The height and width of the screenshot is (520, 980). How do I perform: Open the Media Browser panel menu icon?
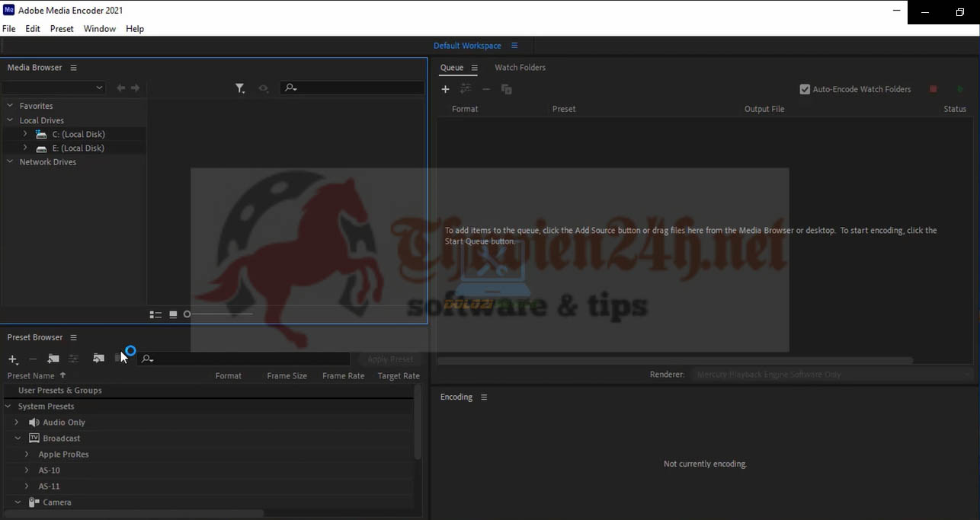(x=73, y=68)
